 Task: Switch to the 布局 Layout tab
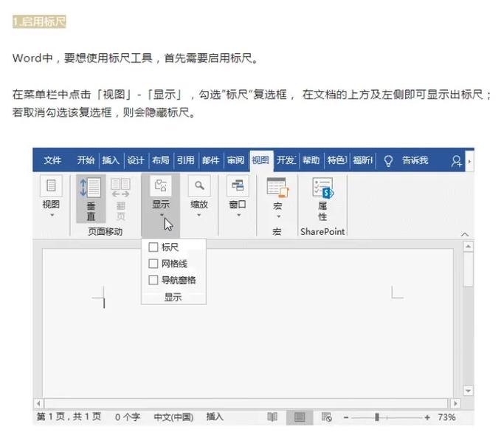pos(161,160)
